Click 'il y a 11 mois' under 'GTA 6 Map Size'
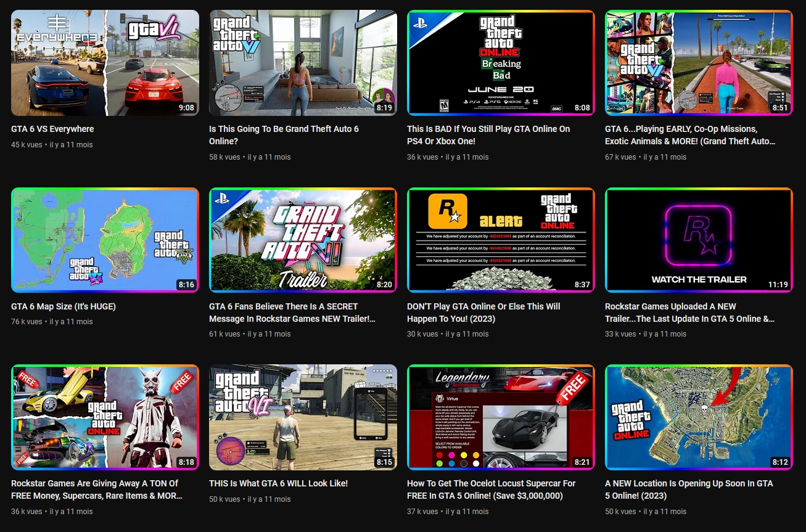 click(71, 322)
